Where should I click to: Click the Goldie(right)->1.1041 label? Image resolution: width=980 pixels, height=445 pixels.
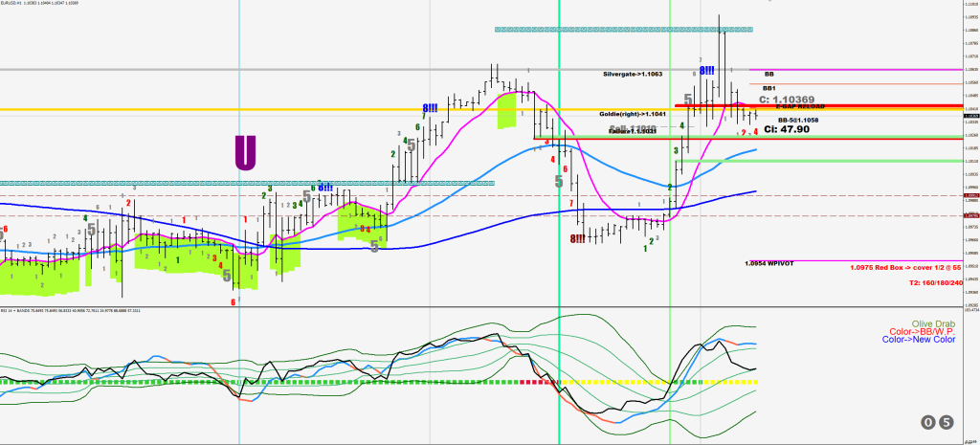pos(631,114)
